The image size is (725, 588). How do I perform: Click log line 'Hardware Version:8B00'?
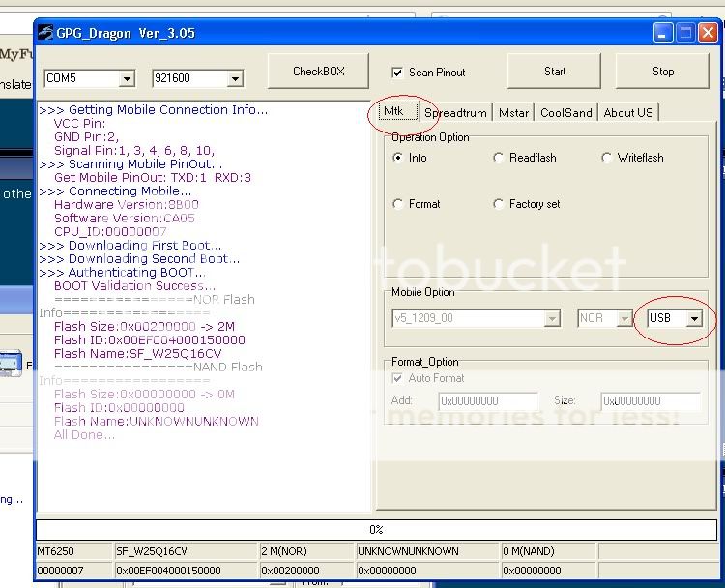(x=127, y=204)
